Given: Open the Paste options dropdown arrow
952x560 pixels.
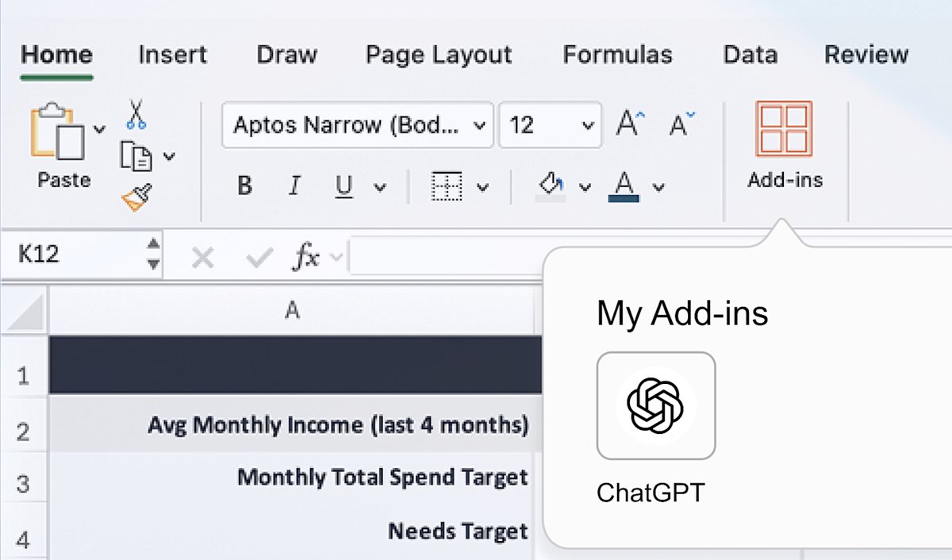Looking at the screenshot, I should [x=99, y=129].
